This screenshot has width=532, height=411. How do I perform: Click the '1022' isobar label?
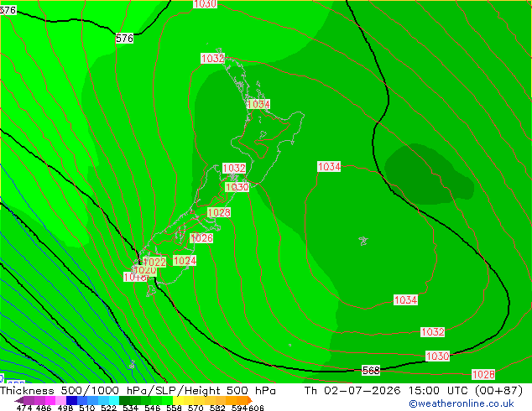click(154, 263)
